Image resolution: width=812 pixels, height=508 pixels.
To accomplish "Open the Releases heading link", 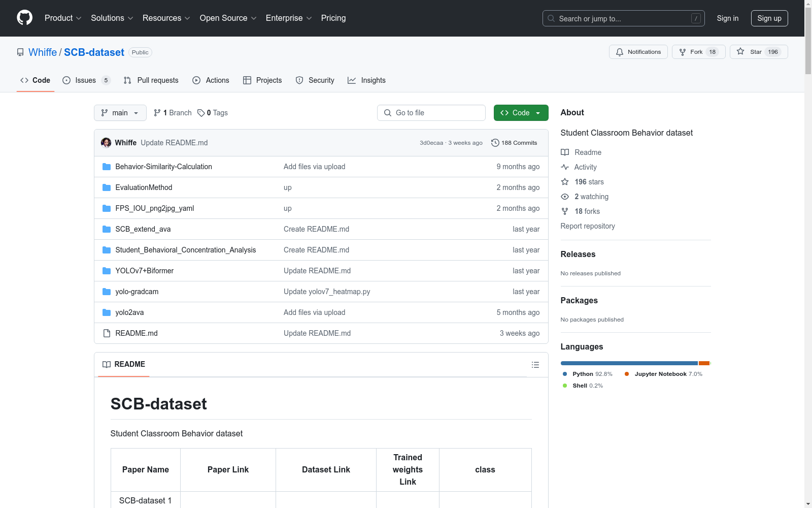I will click(578, 254).
